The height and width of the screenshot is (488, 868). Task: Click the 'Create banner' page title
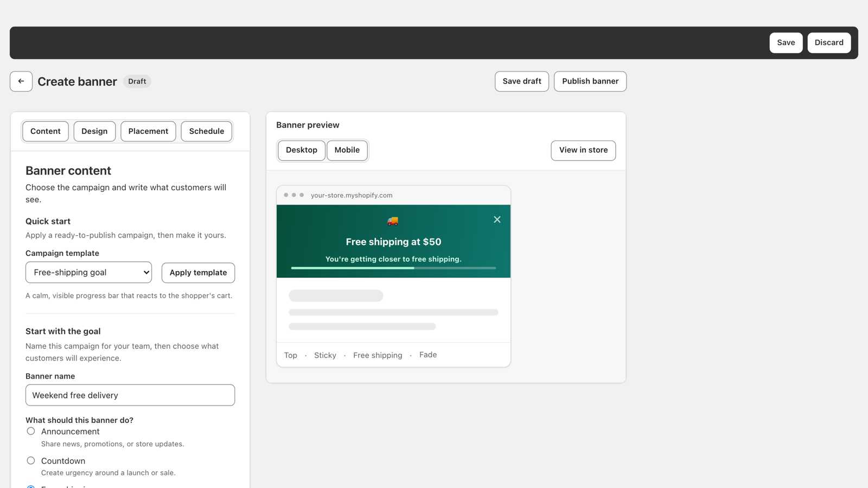(77, 81)
